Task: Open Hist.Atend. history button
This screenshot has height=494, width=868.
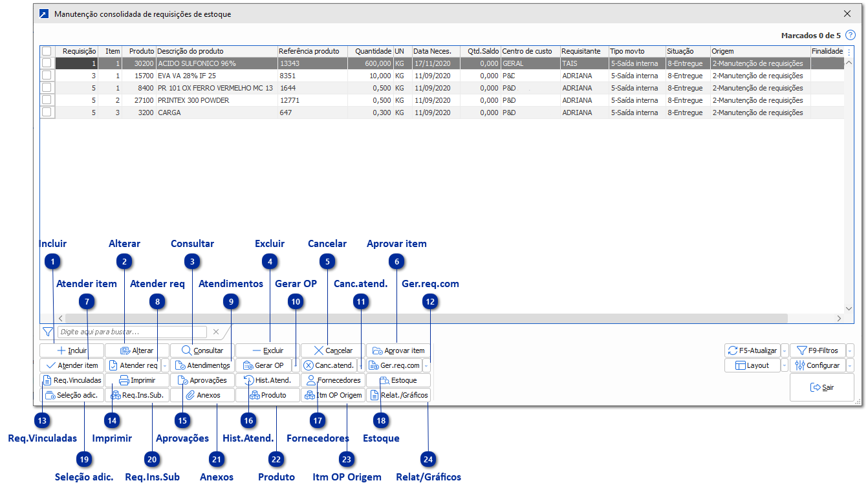Action: [x=267, y=380]
